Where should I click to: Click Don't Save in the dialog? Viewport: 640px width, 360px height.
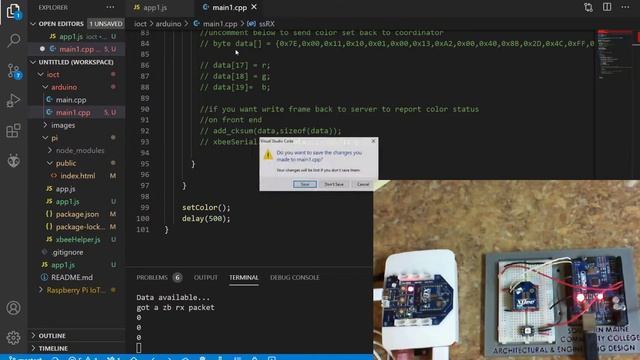coord(334,184)
